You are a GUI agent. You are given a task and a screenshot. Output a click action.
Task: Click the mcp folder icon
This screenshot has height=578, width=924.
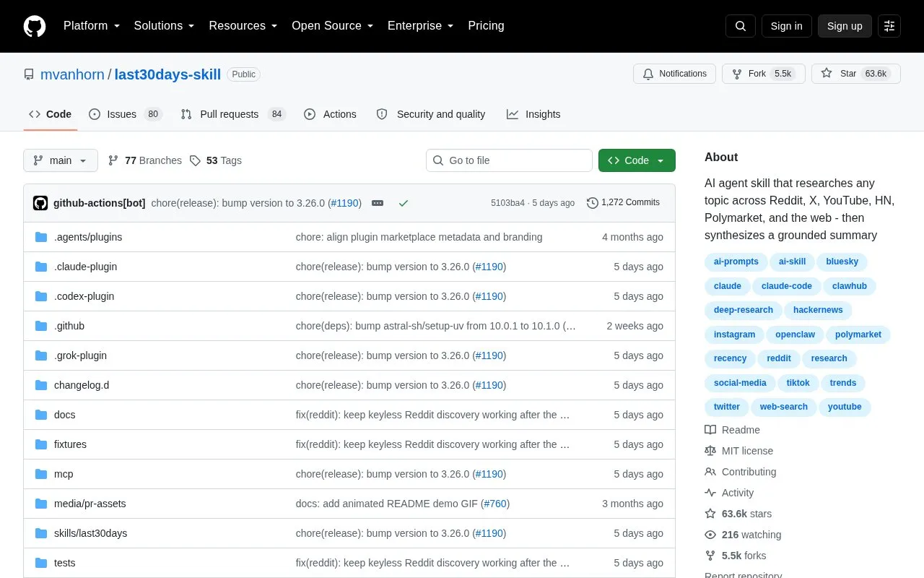pos(41,474)
